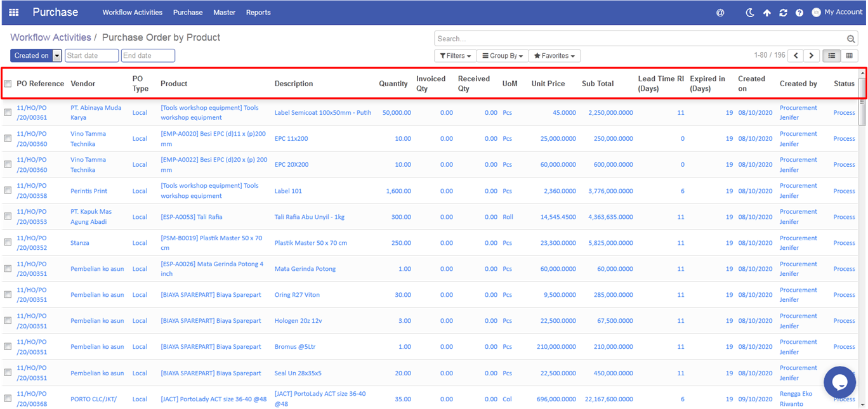Go to the next page of records
Image resolution: width=868 pixels, height=409 pixels.
811,56
